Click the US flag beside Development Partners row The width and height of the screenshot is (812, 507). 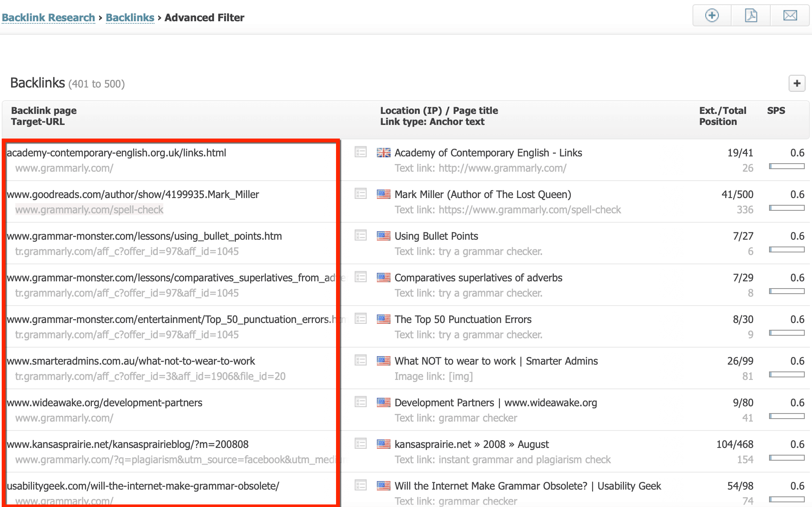pos(383,402)
